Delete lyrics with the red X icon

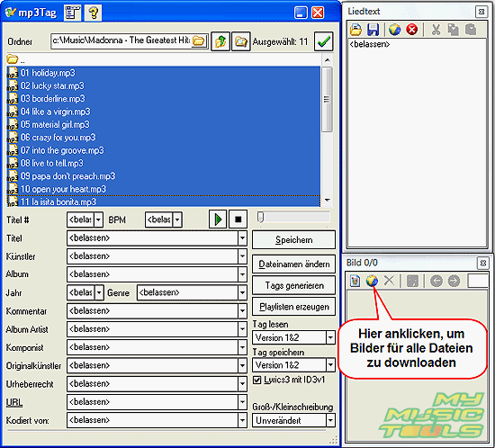[x=412, y=30]
